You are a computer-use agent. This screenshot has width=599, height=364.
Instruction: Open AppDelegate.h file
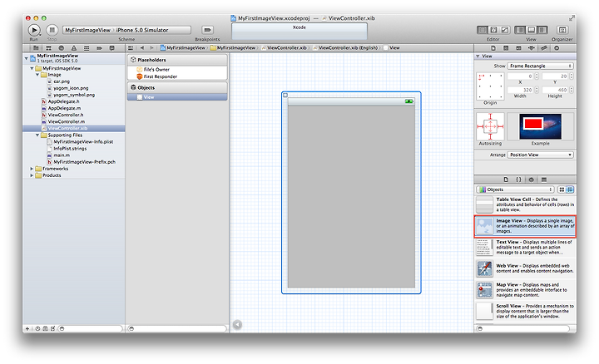(x=63, y=101)
